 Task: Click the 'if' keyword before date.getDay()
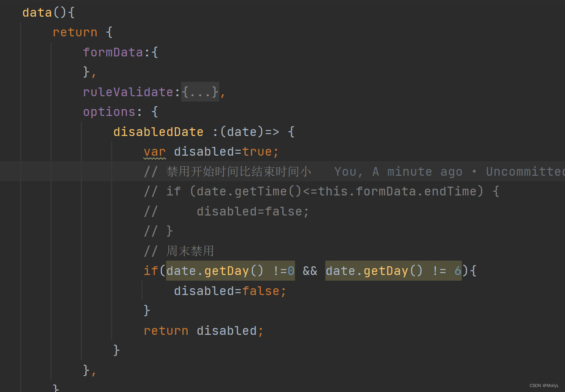click(151, 271)
